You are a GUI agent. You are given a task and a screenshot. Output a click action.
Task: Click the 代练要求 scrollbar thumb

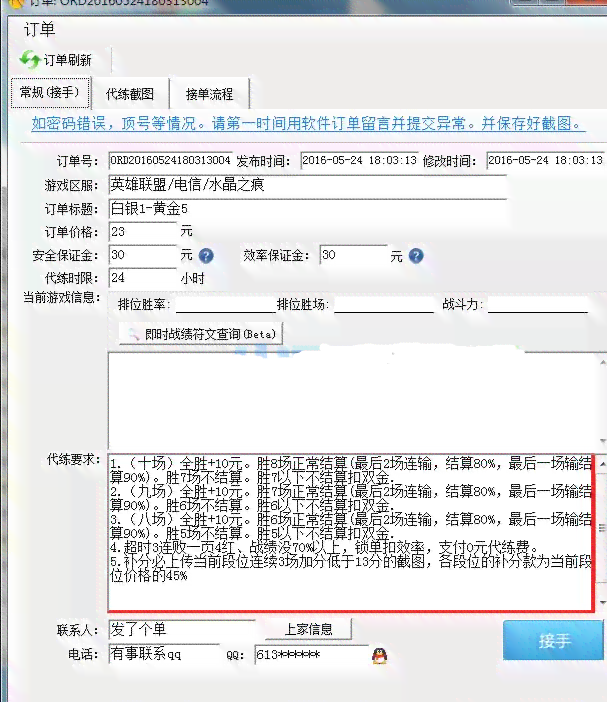click(602, 529)
